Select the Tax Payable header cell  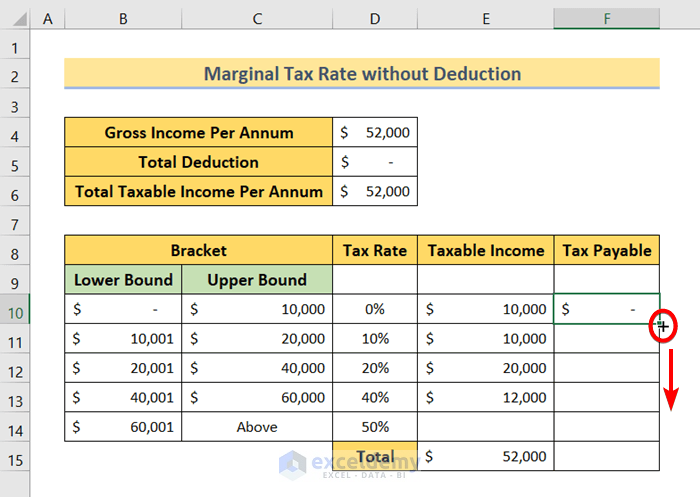pyautogui.click(x=607, y=251)
